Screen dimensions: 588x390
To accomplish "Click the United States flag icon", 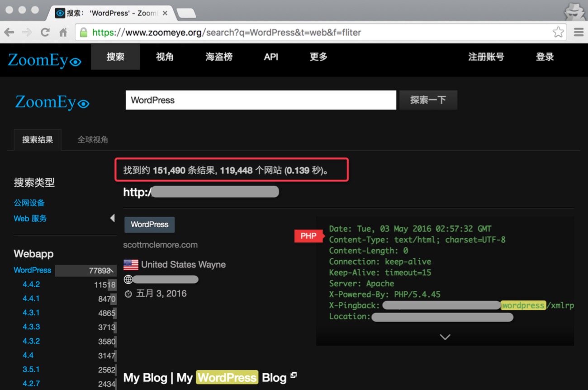I will 131,265.
